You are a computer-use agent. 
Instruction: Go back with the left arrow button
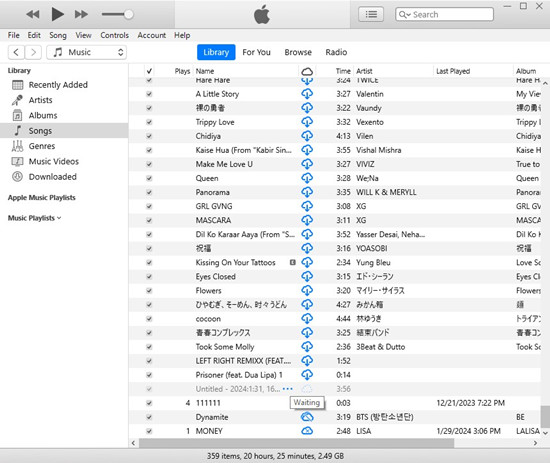click(x=16, y=52)
